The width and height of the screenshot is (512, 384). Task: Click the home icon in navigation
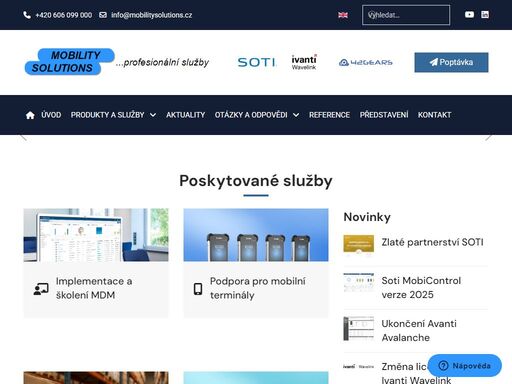point(30,115)
